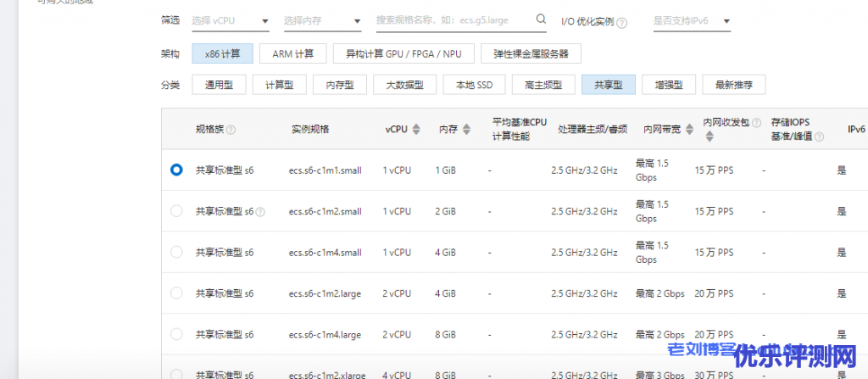The width and height of the screenshot is (868, 379).
Task: Click help icon beside I/O 优化实例
Action: coord(622,21)
